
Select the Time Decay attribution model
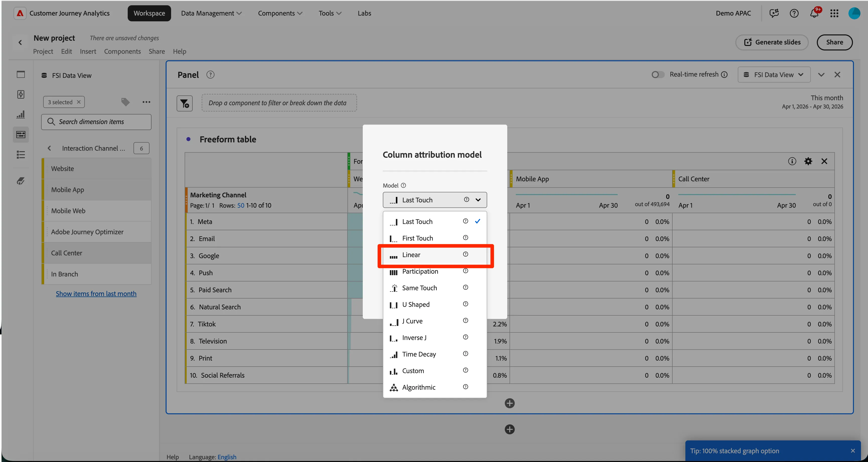click(435, 354)
